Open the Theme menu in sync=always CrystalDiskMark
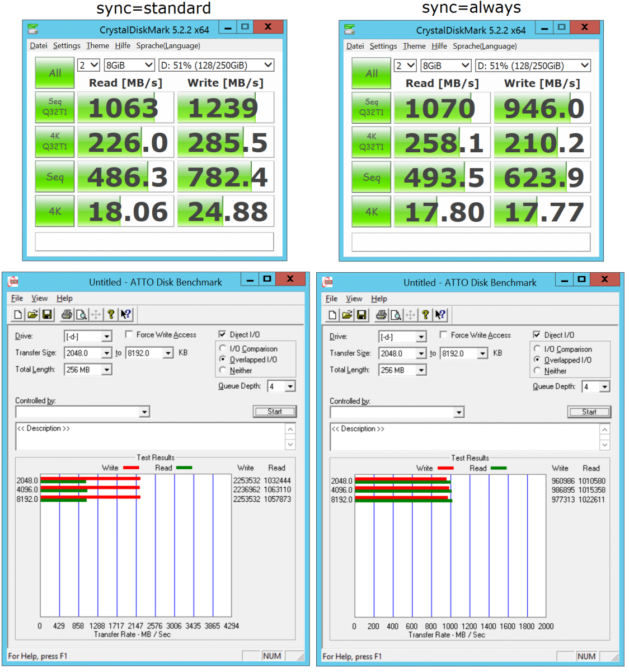Screen dimensions: 629x672 pos(414,46)
